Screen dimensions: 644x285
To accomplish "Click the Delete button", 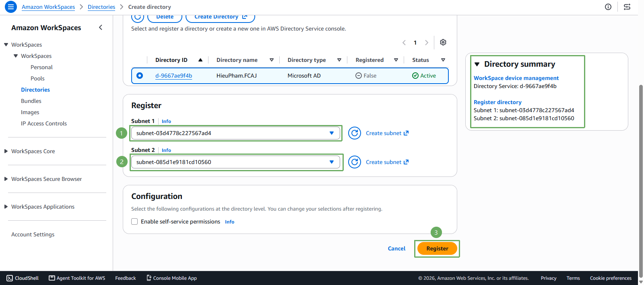I will coord(165,17).
